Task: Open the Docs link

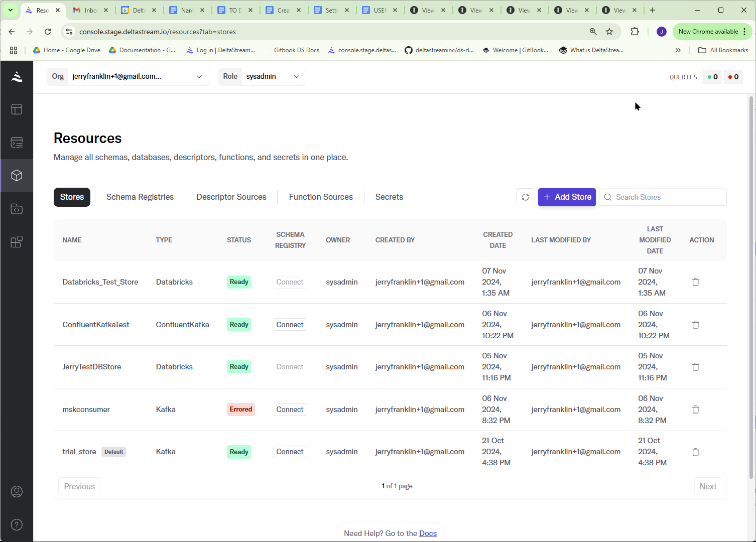Action: [428, 533]
